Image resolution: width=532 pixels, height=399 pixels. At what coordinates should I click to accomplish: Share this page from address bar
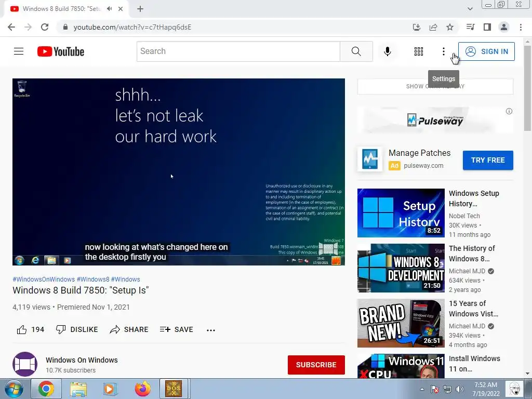[x=433, y=27]
